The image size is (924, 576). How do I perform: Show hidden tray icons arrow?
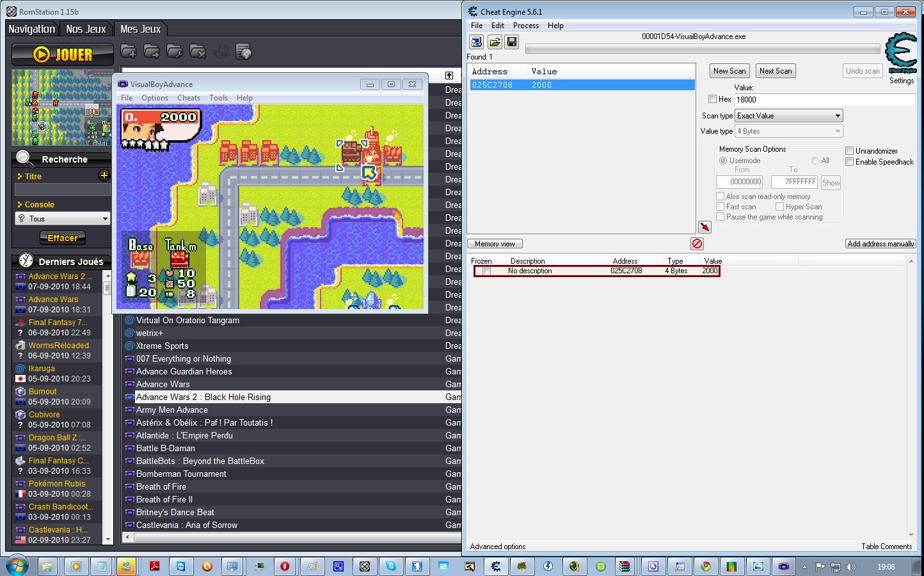[804, 567]
